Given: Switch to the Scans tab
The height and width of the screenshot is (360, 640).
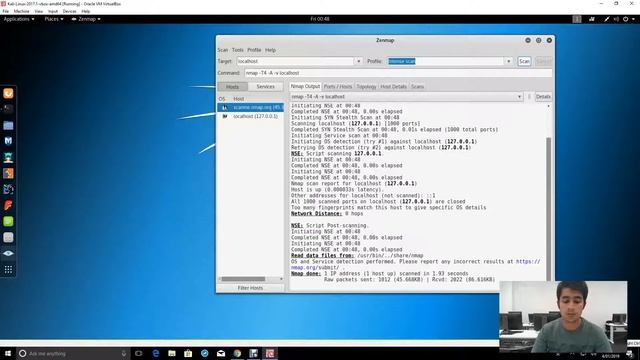Looking at the screenshot, I should tap(417, 87).
